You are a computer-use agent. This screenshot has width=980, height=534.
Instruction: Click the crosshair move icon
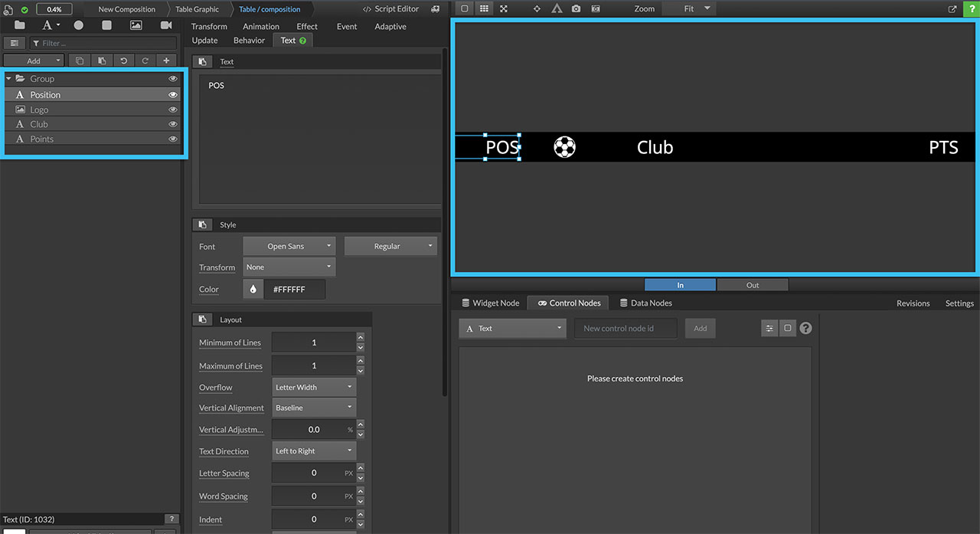point(537,8)
